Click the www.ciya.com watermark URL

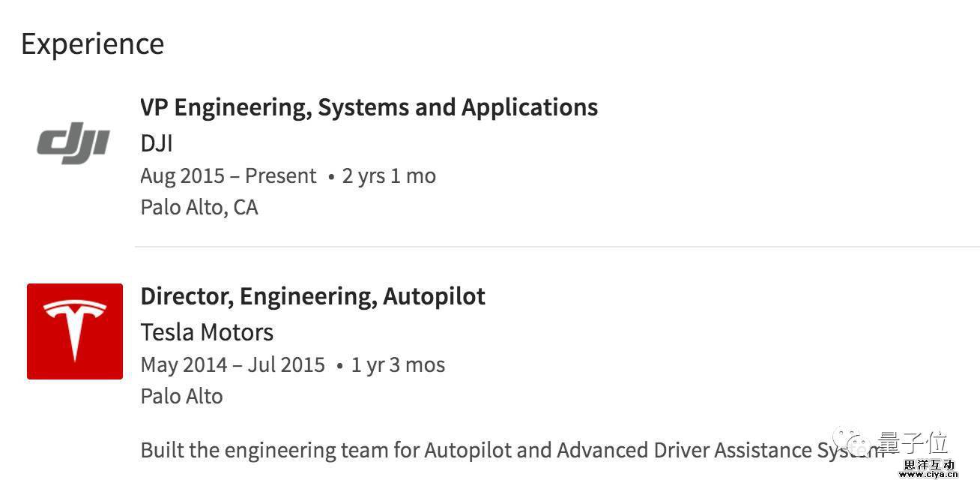(928, 475)
